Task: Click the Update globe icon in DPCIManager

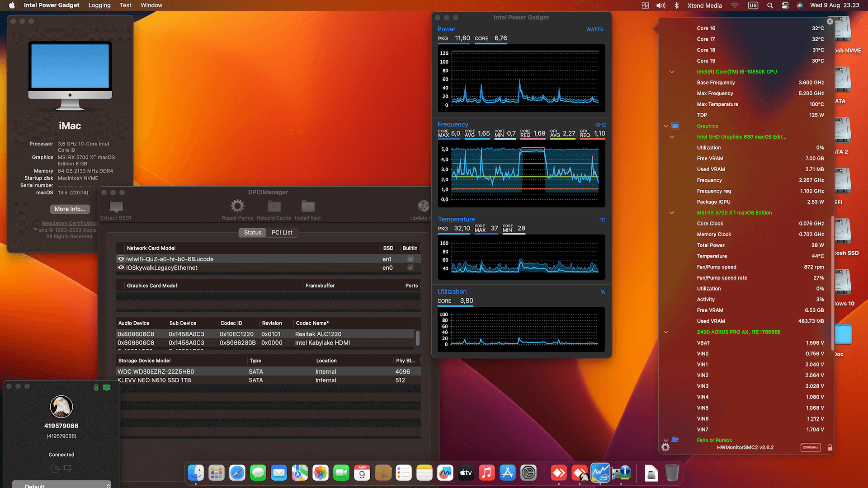Action: pos(424,206)
